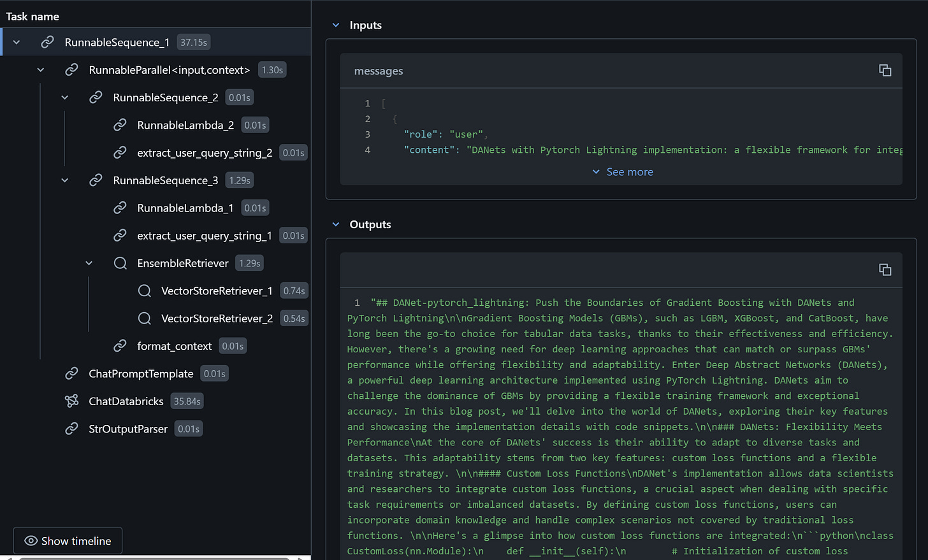Collapse the RunnableSequence_3 node
Image resolution: width=928 pixels, height=560 pixels.
pyautogui.click(x=65, y=180)
